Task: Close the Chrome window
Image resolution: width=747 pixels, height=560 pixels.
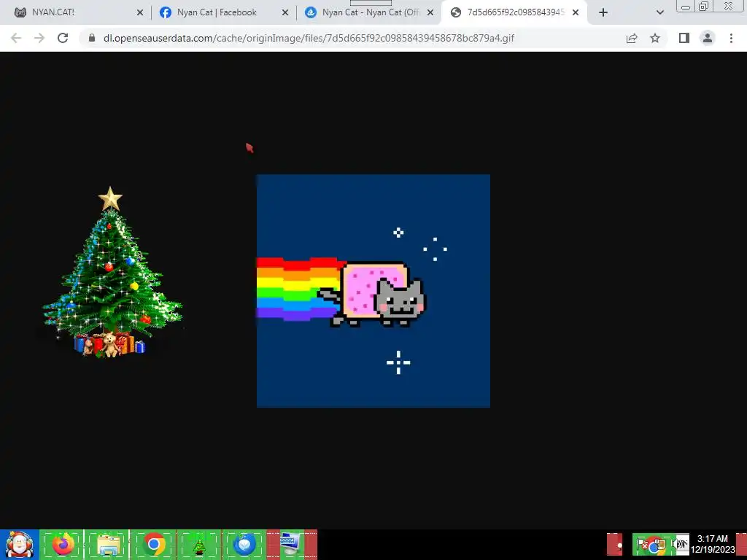Action: point(729,6)
